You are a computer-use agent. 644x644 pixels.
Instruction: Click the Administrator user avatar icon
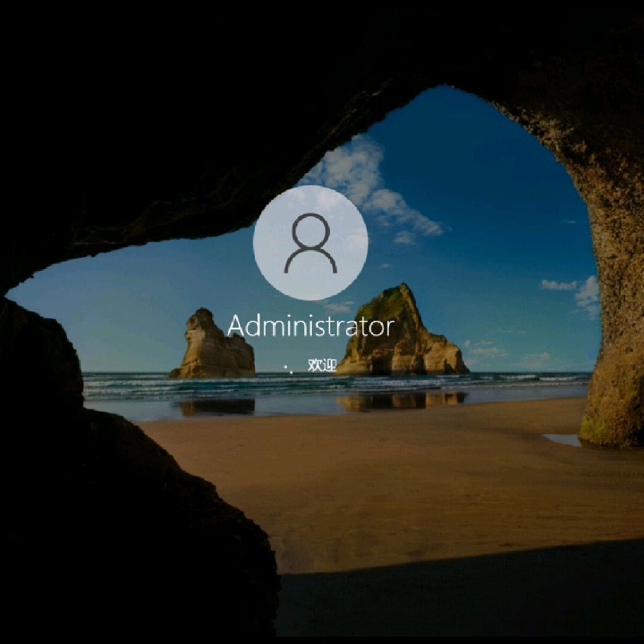tap(311, 243)
